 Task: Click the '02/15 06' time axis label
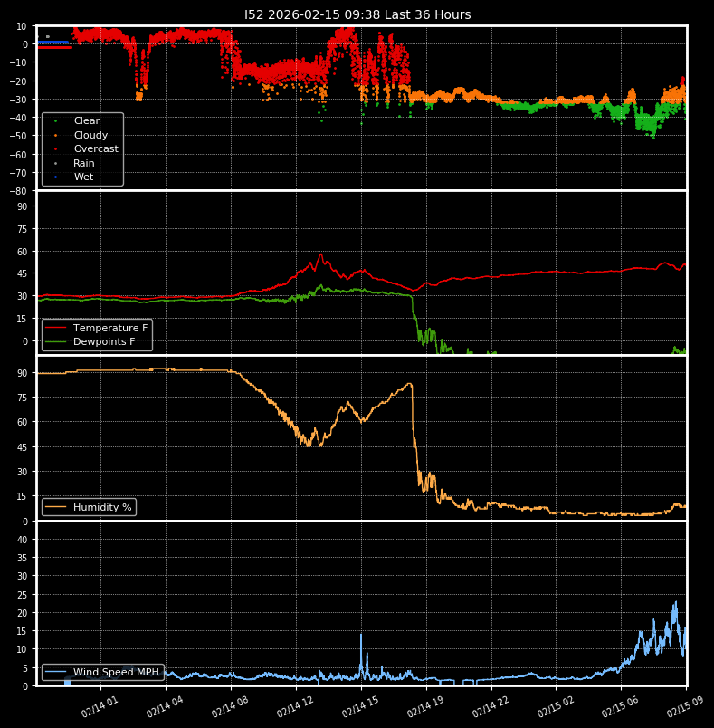(x=622, y=706)
